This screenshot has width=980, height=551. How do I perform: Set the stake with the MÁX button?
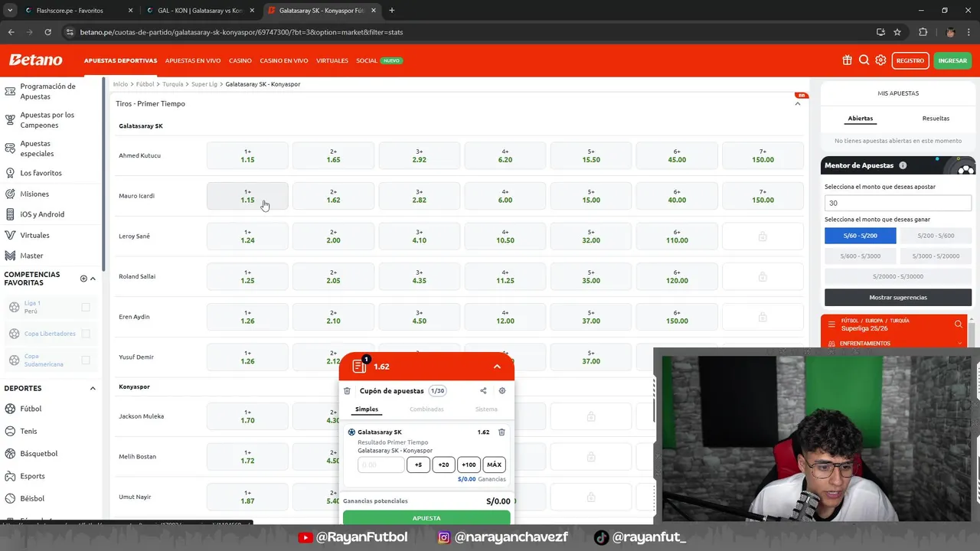coord(494,465)
